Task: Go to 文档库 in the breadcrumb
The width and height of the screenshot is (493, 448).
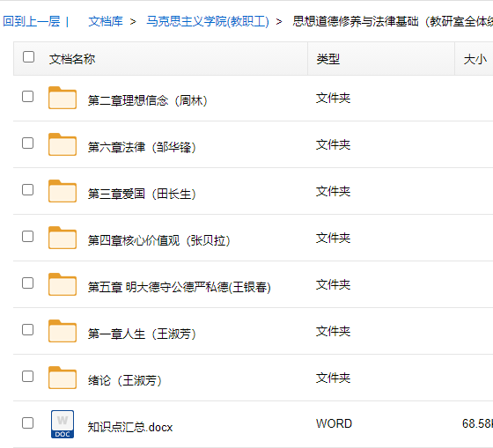Action: pos(106,21)
